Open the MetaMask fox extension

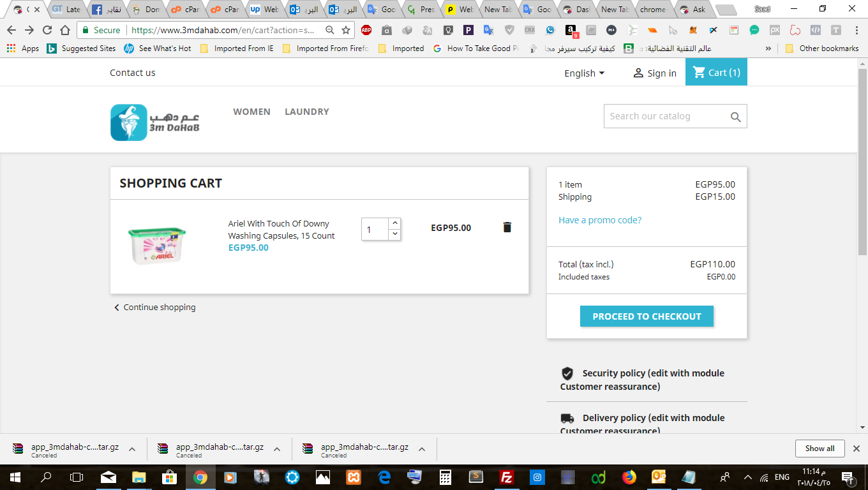click(x=692, y=30)
